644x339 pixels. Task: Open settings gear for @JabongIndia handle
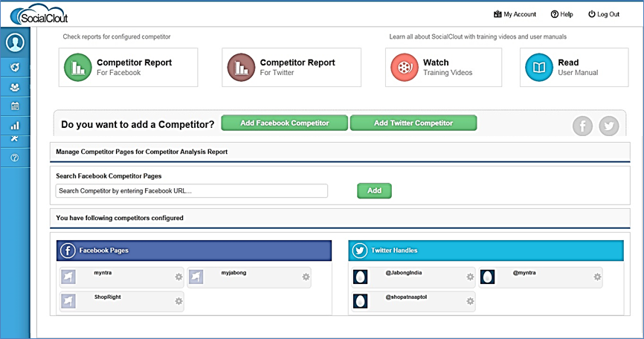click(470, 277)
